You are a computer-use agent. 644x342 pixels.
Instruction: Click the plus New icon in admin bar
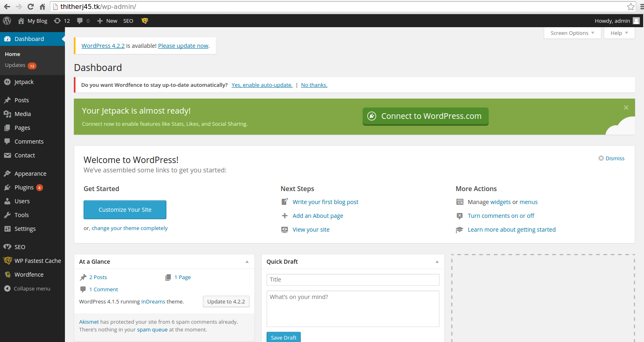pyautogui.click(x=100, y=21)
